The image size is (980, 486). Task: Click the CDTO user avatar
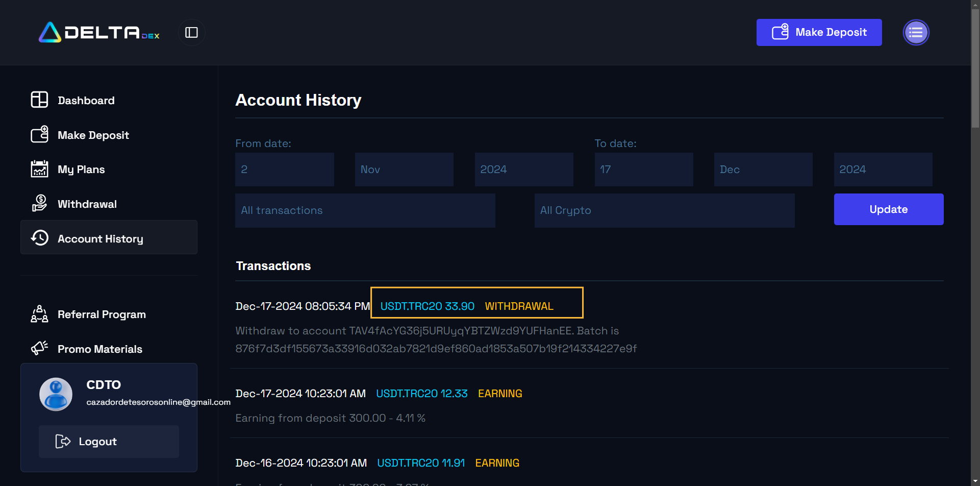pyautogui.click(x=56, y=394)
